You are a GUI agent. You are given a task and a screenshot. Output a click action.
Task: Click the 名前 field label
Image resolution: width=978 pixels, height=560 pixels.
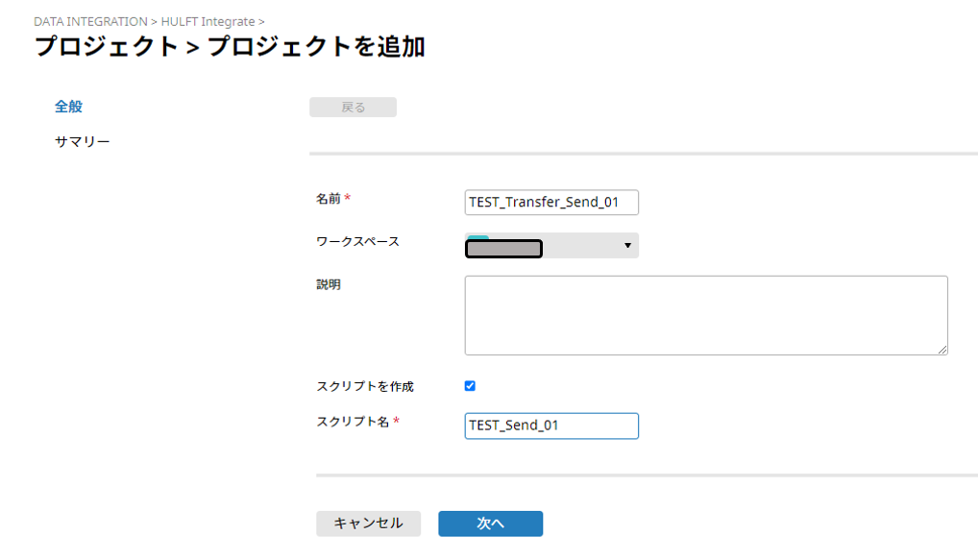pos(328,199)
